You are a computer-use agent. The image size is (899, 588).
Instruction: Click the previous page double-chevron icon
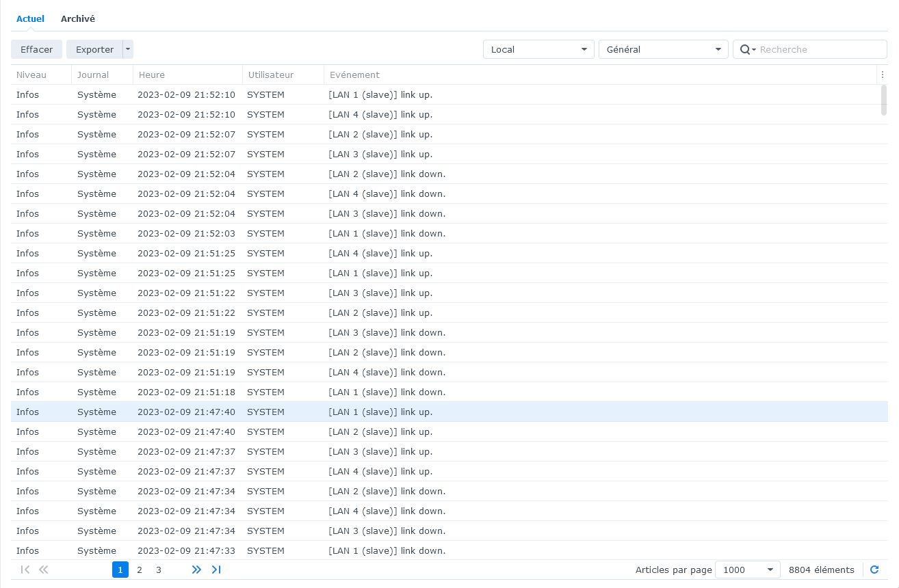click(x=44, y=570)
